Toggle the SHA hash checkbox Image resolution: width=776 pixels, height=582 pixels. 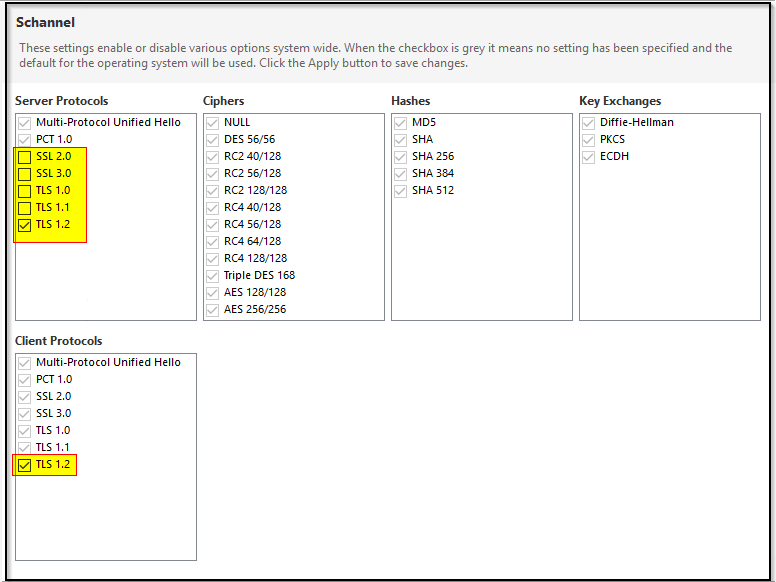[400, 140]
